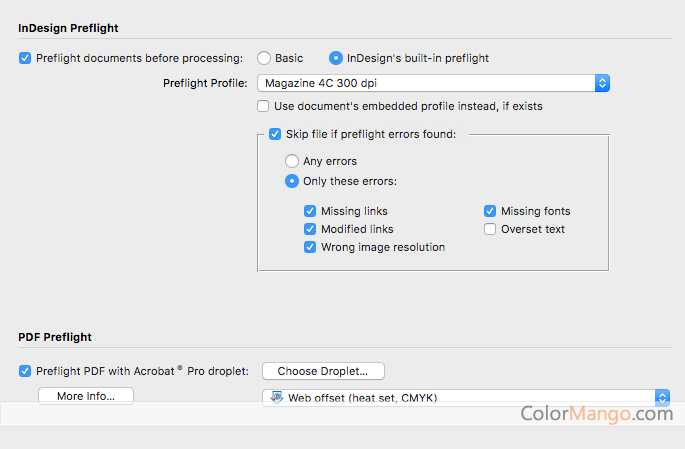Open the Preflight Profile dropdown
The image size is (685, 449).
point(433,83)
